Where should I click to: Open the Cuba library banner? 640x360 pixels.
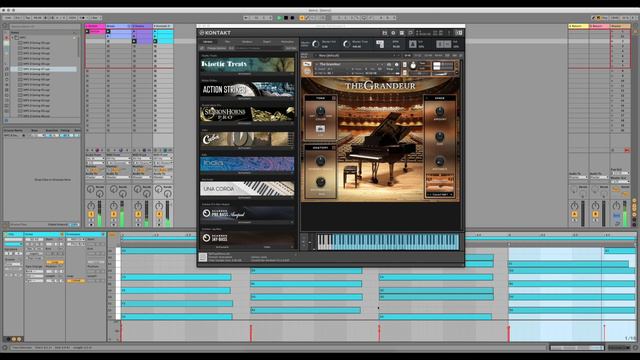pos(247,139)
